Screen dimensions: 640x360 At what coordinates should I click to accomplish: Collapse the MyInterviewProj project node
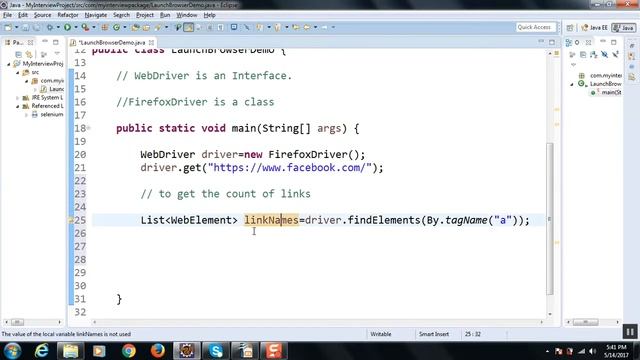click(x=9, y=64)
